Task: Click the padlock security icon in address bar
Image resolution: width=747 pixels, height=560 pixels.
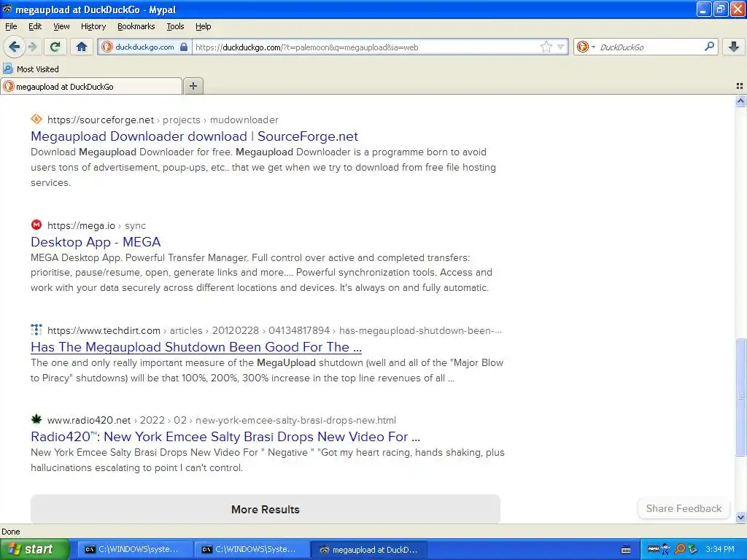Action: tap(184, 47)
